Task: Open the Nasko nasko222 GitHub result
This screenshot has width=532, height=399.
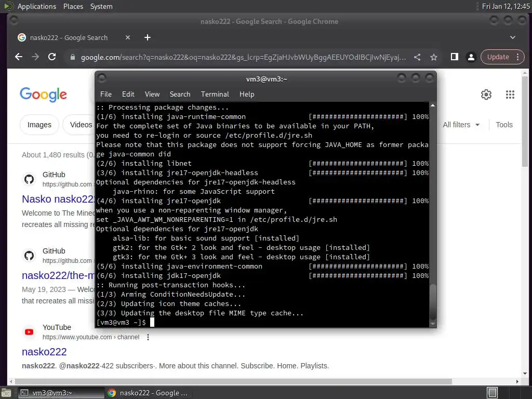Action: (58, 199)
